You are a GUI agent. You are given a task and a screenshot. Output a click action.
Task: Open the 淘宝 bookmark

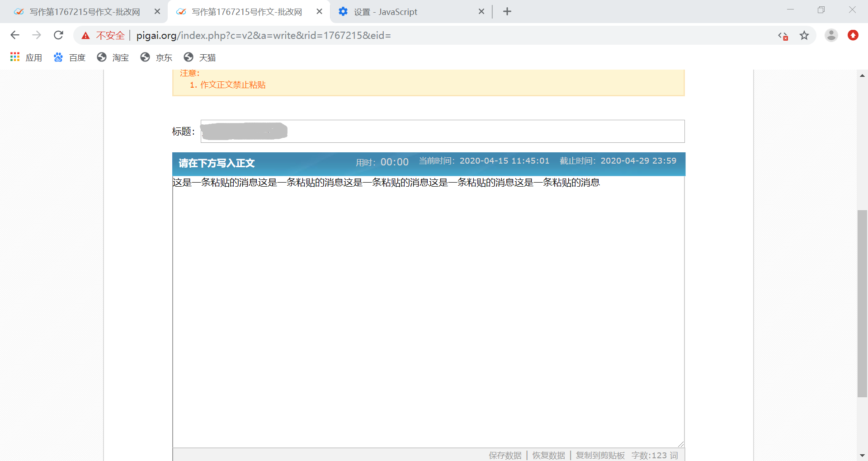click(113, 57)
